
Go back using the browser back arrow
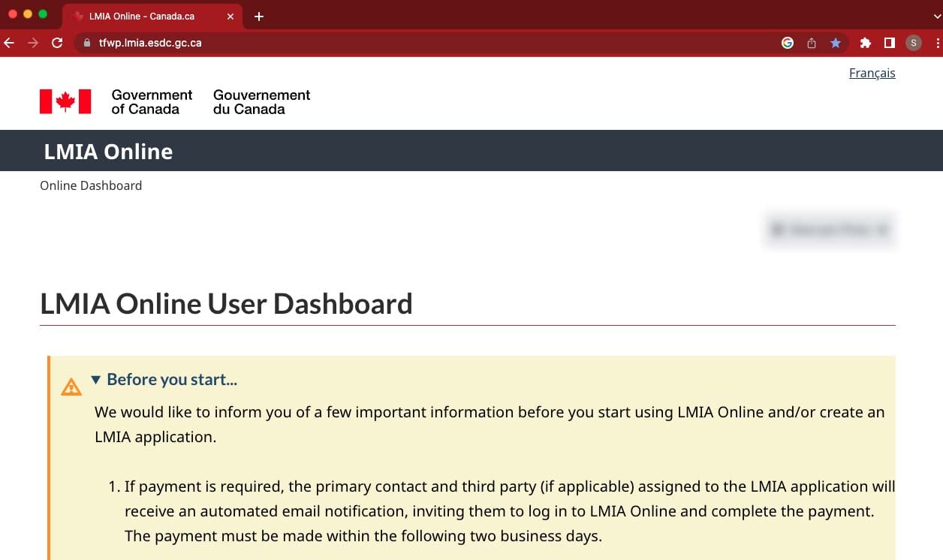click(9, 43)
